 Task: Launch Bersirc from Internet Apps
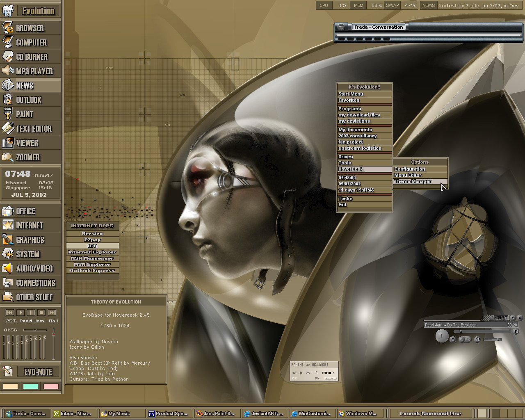(x=92, y=233)
